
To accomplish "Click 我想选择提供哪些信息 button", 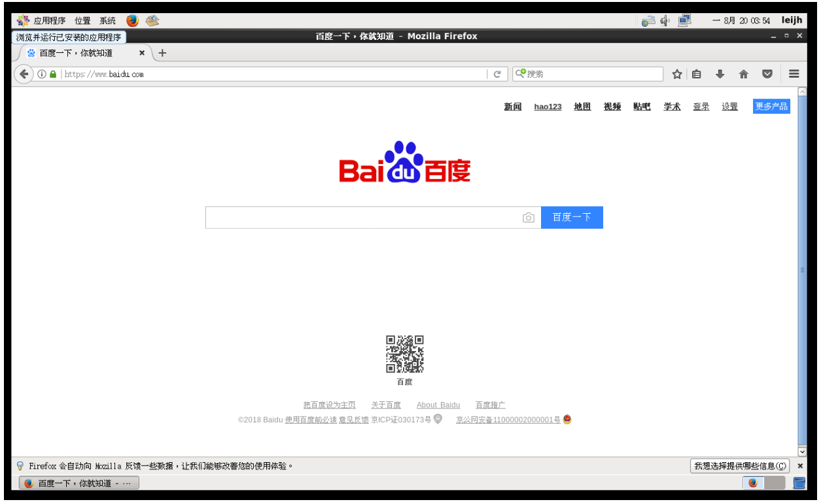I will pos(740,466).
